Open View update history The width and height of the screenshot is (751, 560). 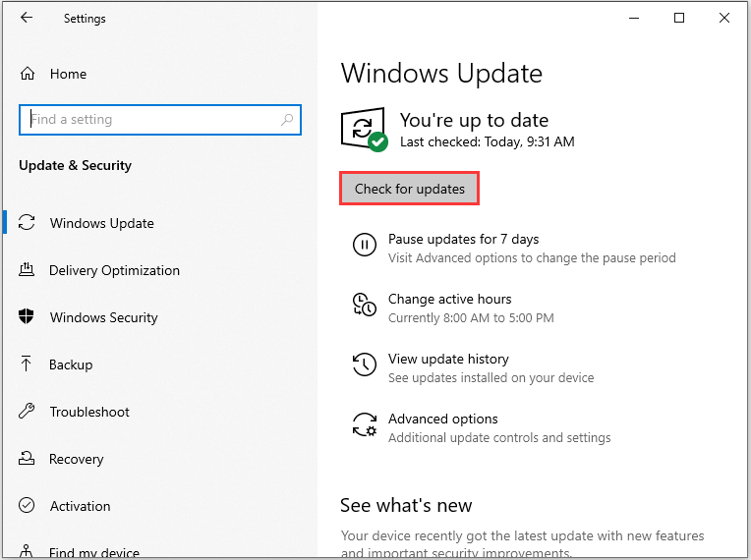pos(448,359)
